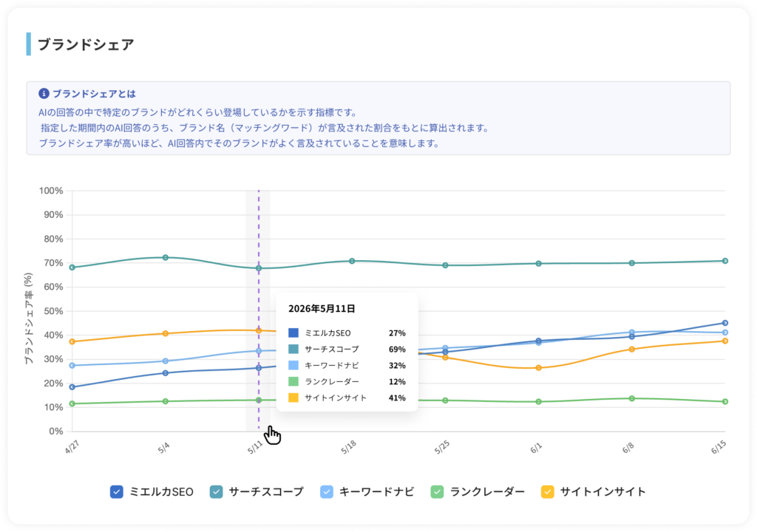Click the tooltip value 12%

(x=397, y=382)
